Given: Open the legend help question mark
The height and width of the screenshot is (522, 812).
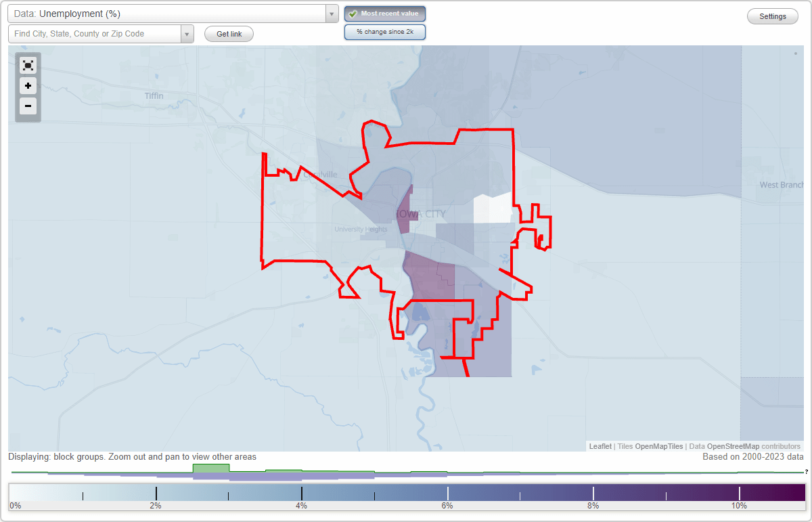Looking at the screenshot, I should [808, 473].
